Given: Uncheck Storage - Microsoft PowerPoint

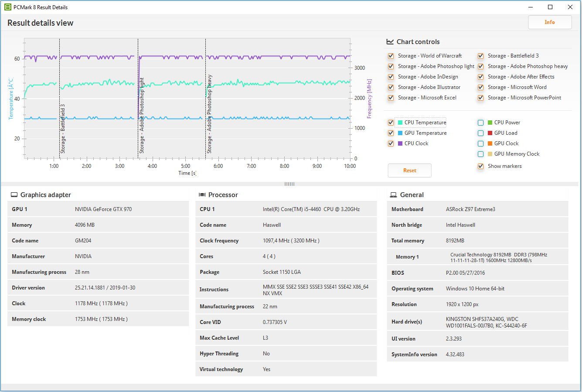Looking at the screenshot, I should (x=480, y=98).
